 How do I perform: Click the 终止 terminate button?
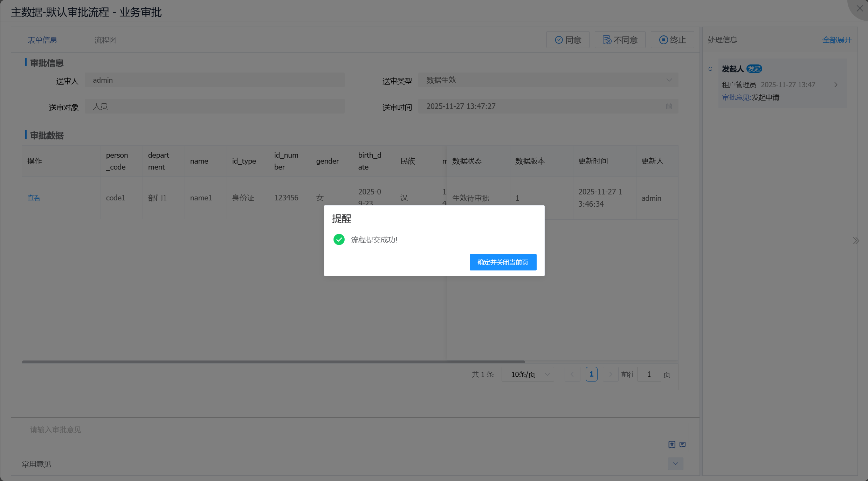[672, 40]
